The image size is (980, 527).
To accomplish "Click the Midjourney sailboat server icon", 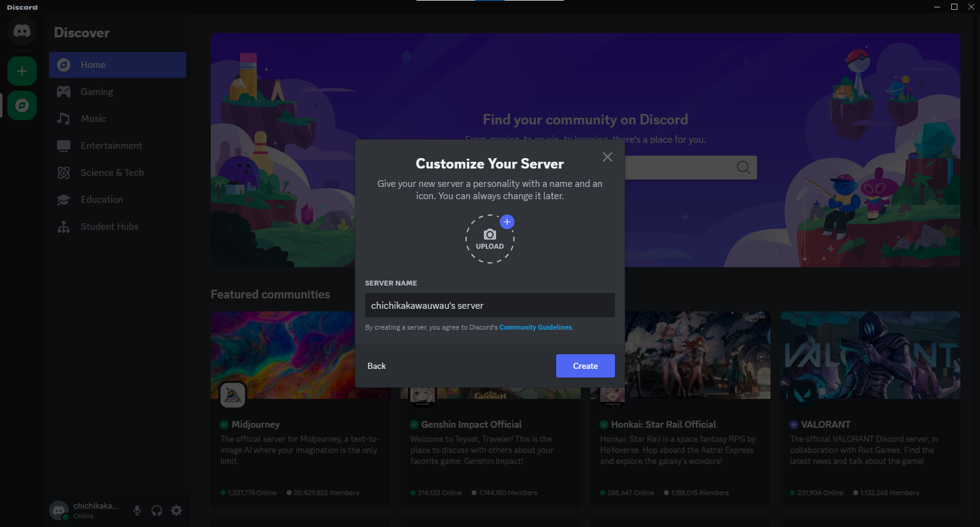I will (233, 395).
